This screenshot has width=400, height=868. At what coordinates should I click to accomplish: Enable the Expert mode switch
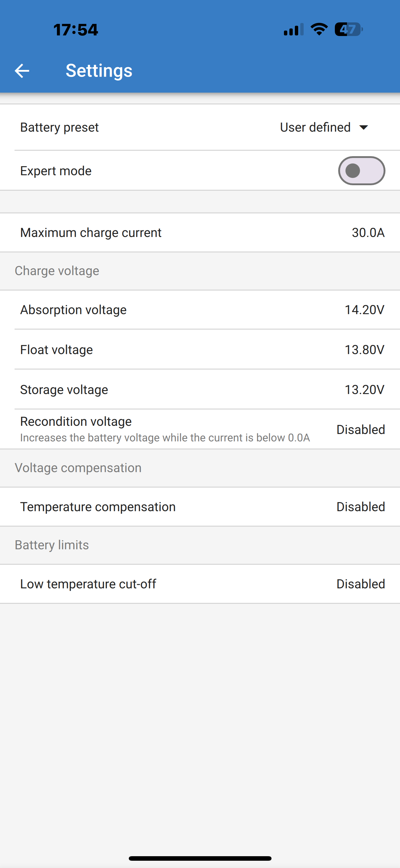pyautogui.click(x=362, y=171)
